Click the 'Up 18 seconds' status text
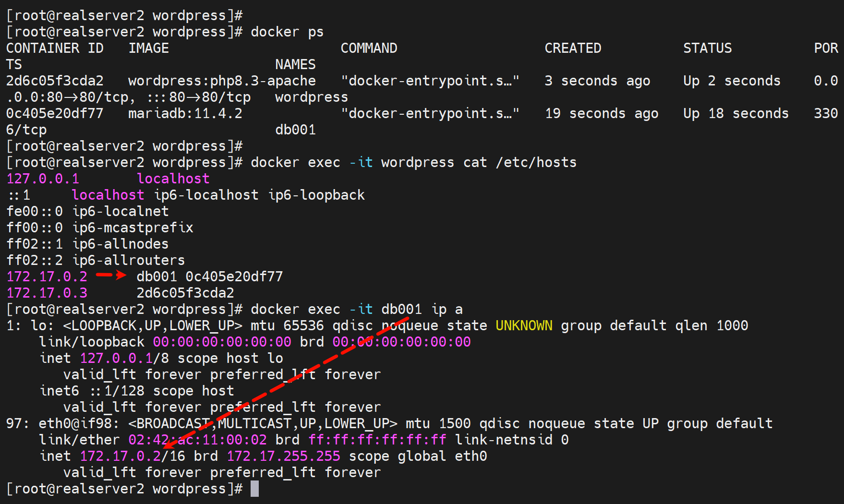The width and height of the screenshot is (844, 504). coord(736,113)
